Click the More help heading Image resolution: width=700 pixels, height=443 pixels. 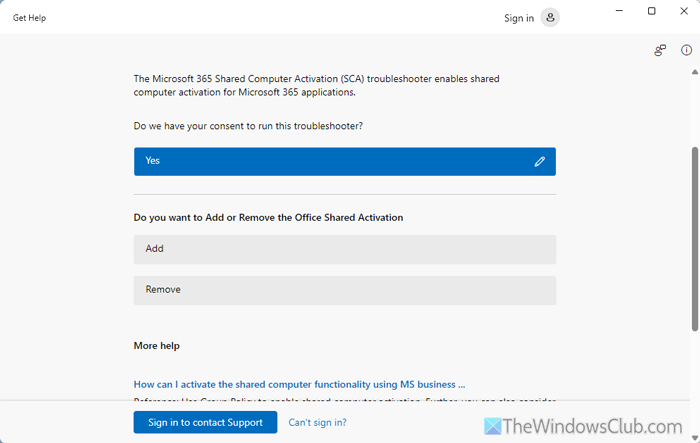click(157, 346)
